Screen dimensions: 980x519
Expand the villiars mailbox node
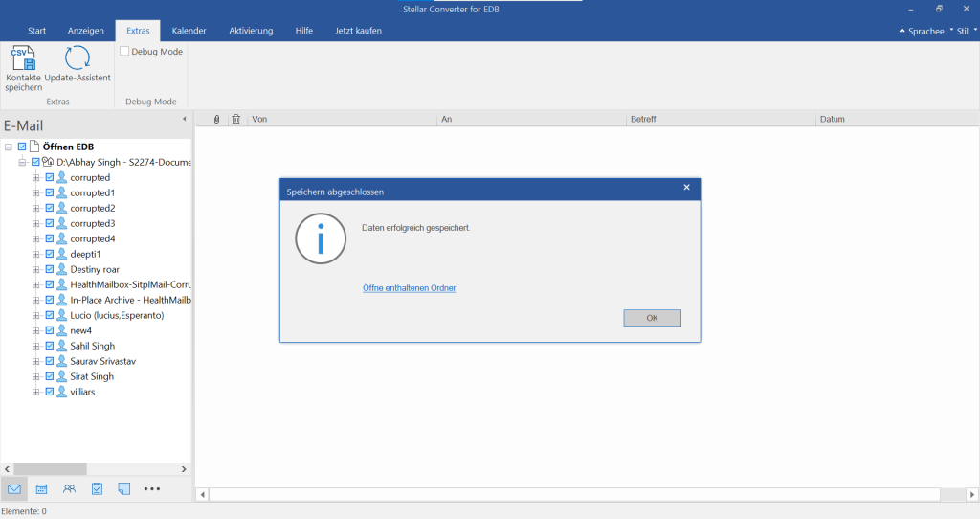(x=35, y=392)
